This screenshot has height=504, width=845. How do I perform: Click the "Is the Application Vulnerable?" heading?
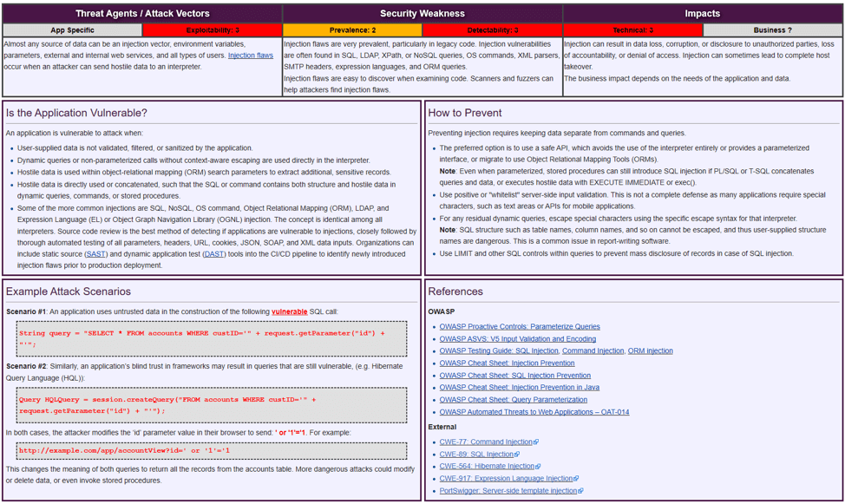click(x=76, y=113)
